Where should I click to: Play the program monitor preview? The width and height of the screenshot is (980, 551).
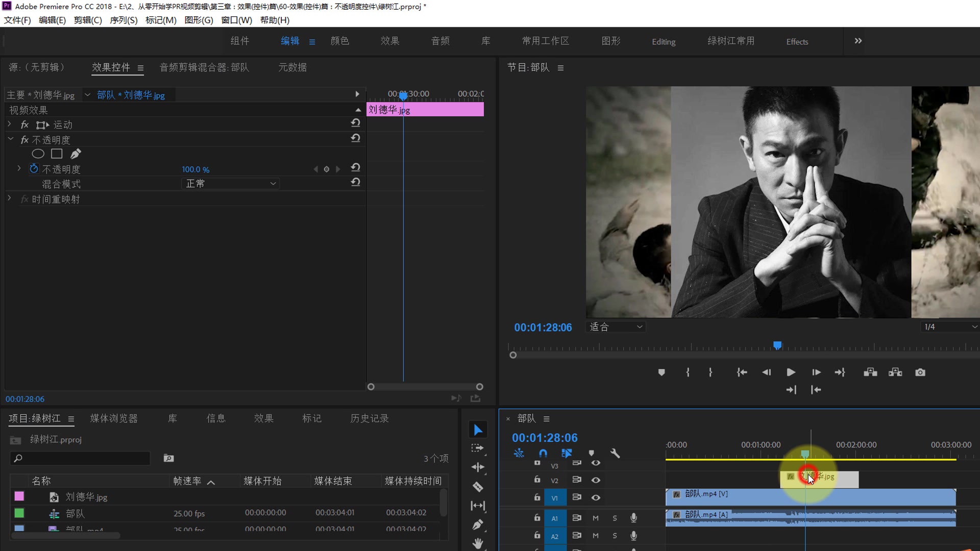(x=791, y=372)
